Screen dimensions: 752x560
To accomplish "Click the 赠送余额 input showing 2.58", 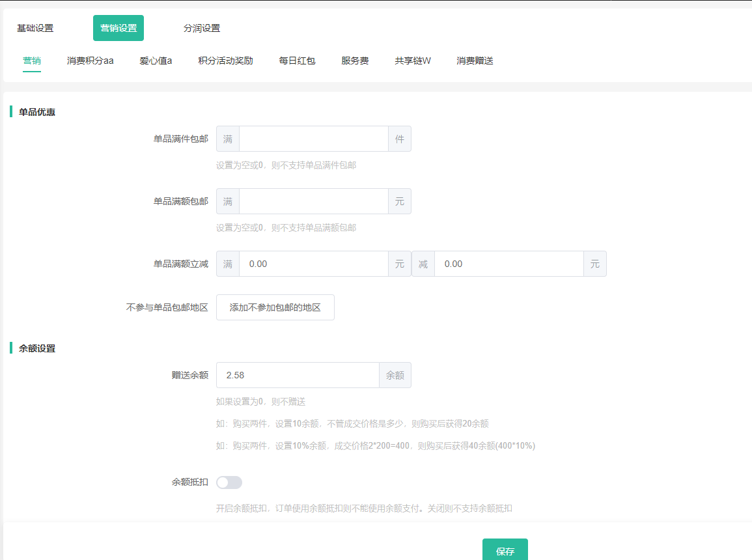I will [298, 375].
